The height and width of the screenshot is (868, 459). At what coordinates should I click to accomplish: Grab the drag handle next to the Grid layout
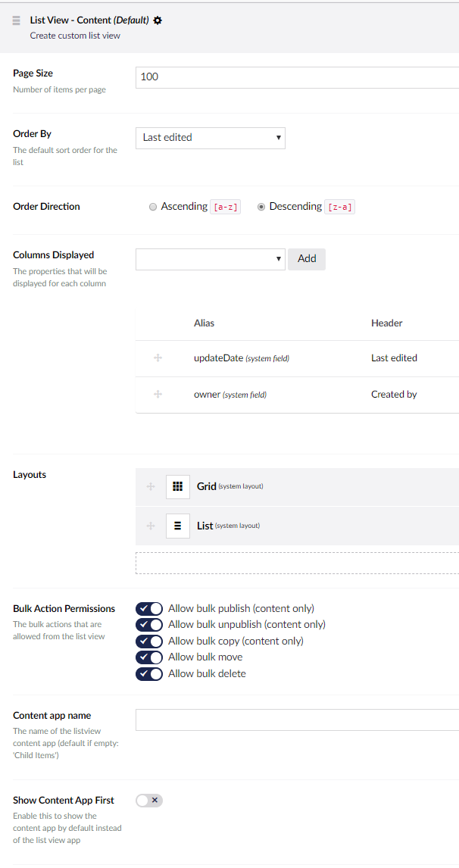[x=150, y=486]
